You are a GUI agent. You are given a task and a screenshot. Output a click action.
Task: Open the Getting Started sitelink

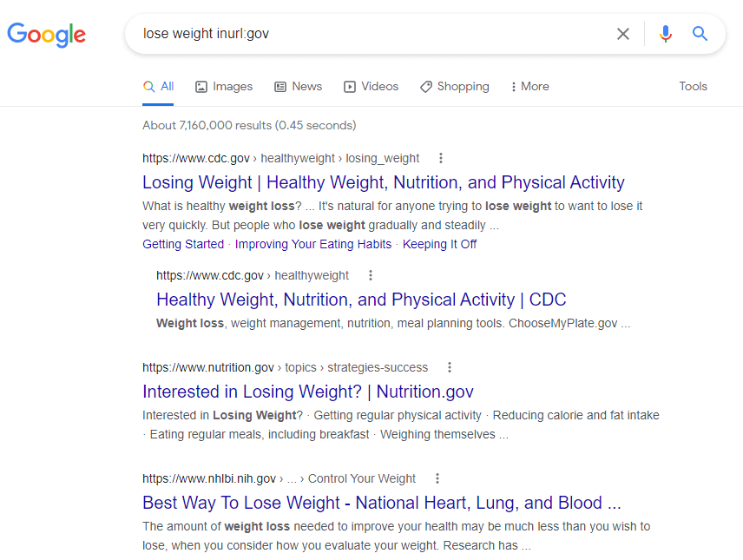click(x=183, y=244)
